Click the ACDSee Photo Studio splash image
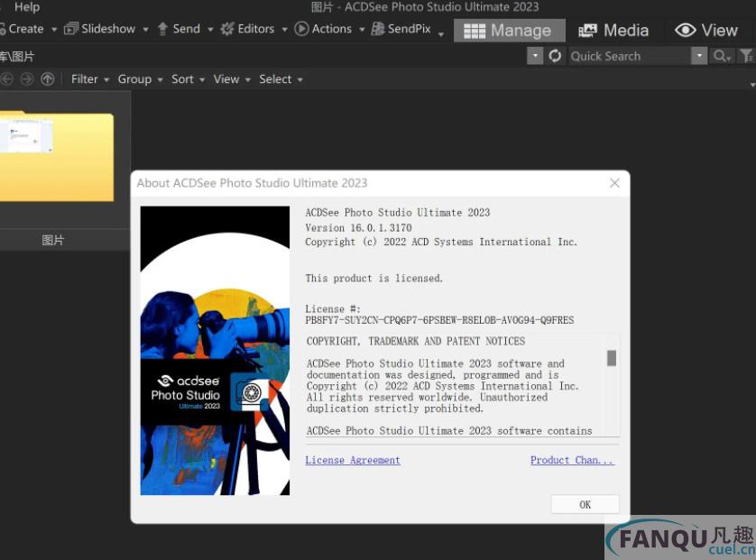The image size is (756, 560). [x=215, y=351]
